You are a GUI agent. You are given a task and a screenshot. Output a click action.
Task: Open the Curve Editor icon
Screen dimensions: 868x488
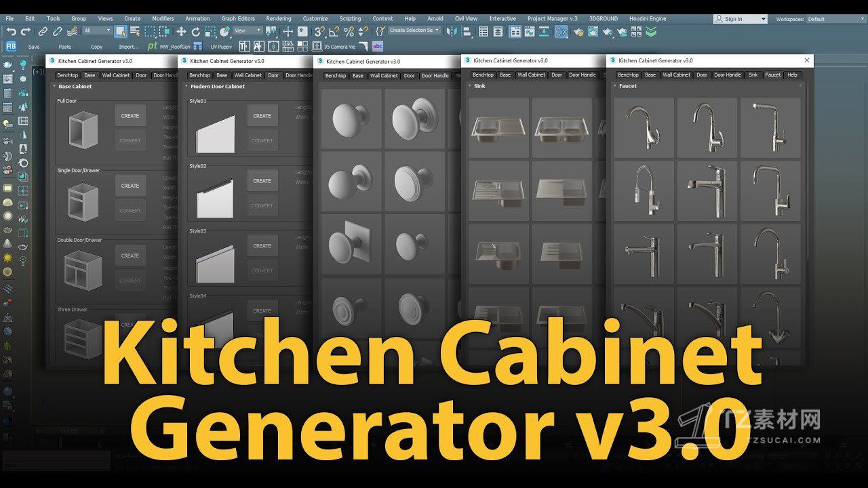click(530, 31)
